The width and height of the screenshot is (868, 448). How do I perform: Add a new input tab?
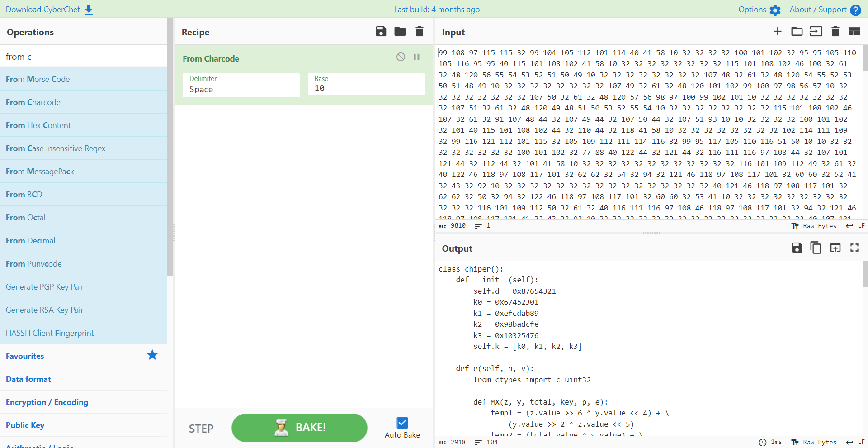[x=777, y=31]
